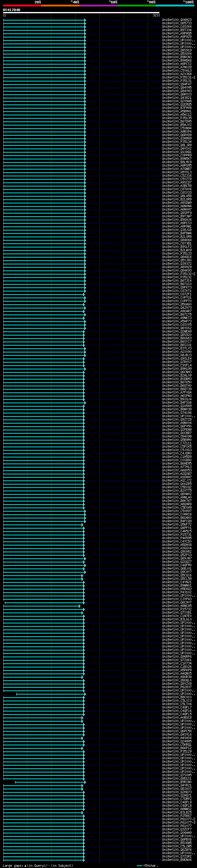Select the AV417040 query name
The image size is (197, 868).
coord(11,10)
